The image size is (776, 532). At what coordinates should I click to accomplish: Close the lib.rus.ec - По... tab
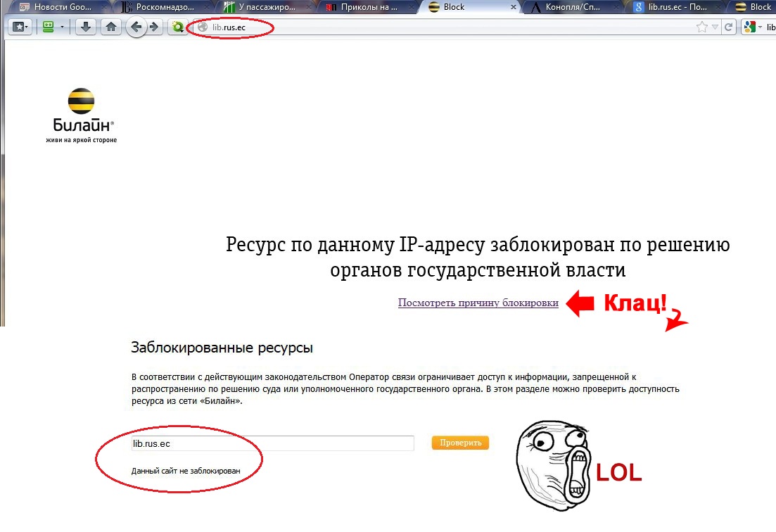[719, 8]
